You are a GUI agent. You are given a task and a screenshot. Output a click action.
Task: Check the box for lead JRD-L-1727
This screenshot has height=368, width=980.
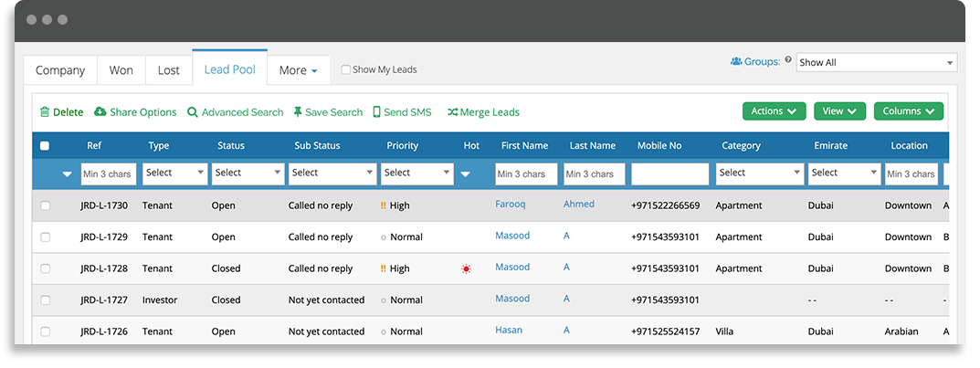pos(45,300)
